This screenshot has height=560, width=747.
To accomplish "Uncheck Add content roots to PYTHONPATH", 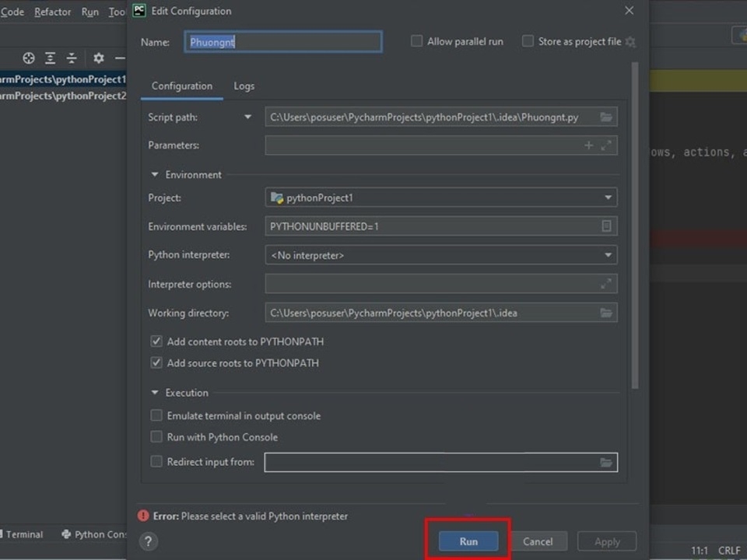I will (x=156, y=341).
